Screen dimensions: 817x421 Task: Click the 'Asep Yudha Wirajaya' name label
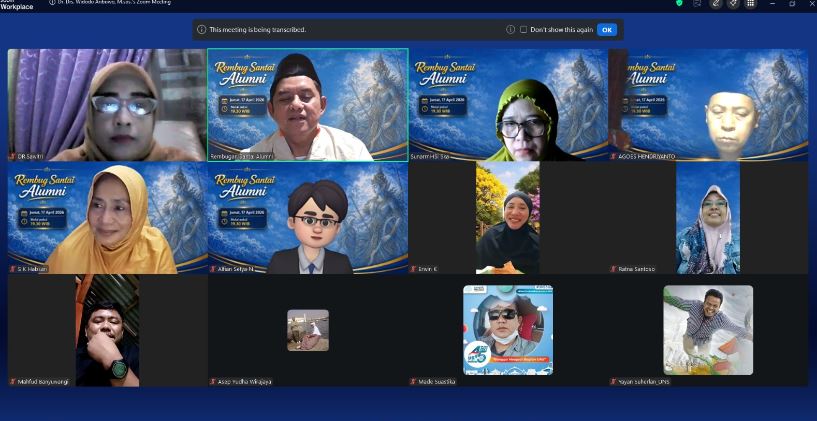[244, 382]
